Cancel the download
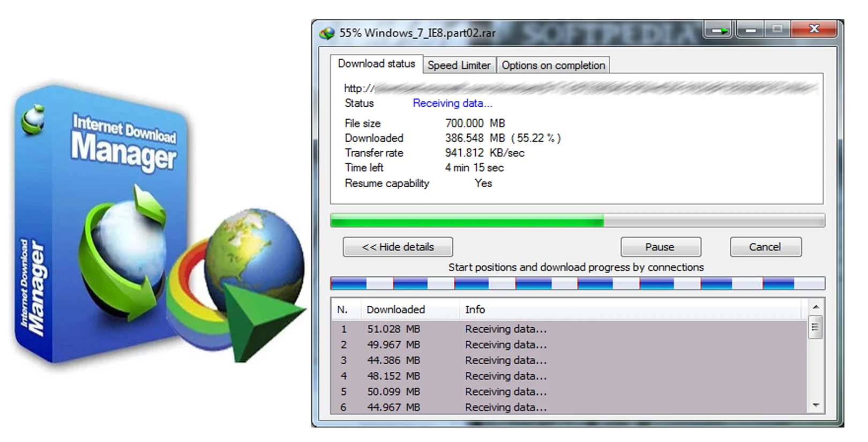The width and height of the screenshot is (868, 442). pos(765,247)
